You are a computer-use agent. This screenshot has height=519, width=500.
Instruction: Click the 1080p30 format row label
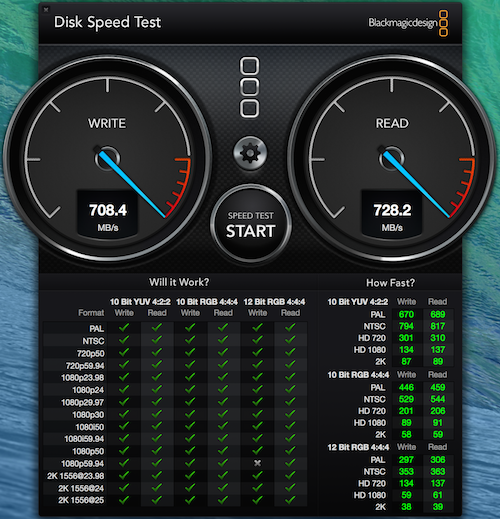pos(88,415)
